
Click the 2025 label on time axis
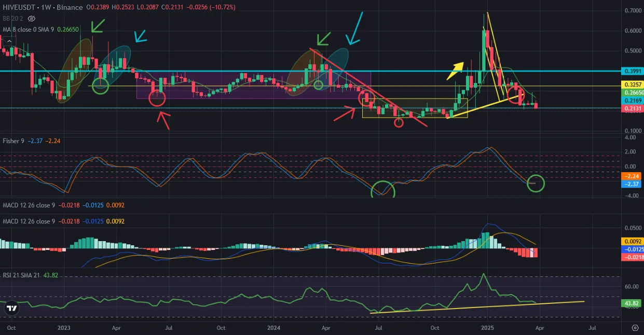pyautogui.click(x=487, y=328)
